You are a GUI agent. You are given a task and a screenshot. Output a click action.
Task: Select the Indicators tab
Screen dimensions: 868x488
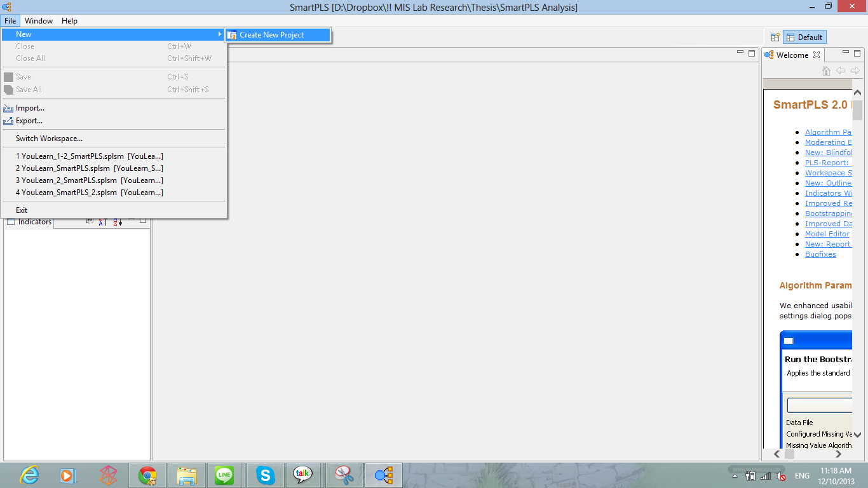[x=29, y=222]
